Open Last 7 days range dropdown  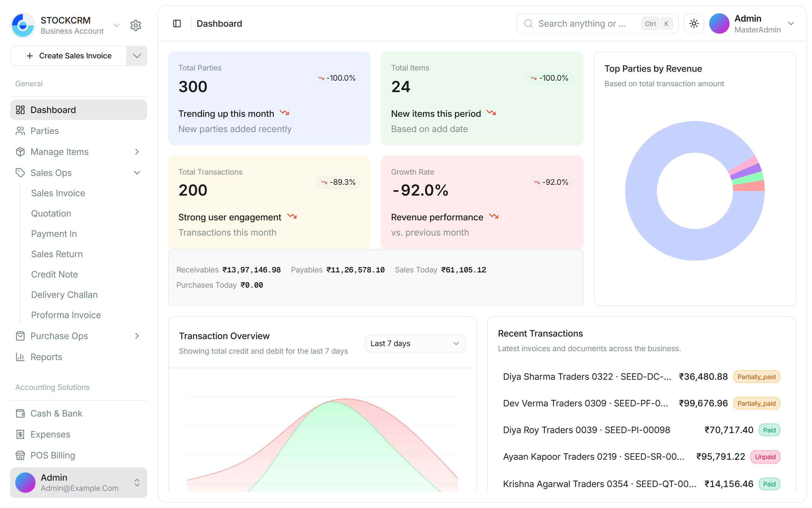point(415,343)
